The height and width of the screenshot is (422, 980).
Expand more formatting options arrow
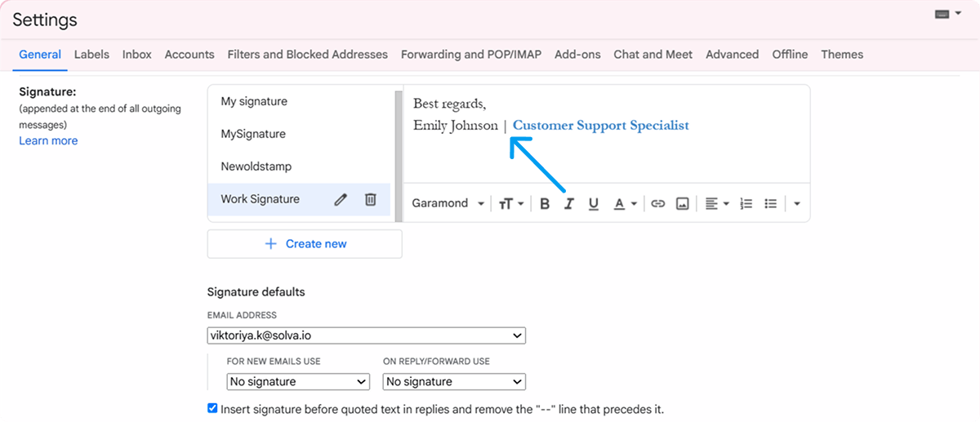797,204
